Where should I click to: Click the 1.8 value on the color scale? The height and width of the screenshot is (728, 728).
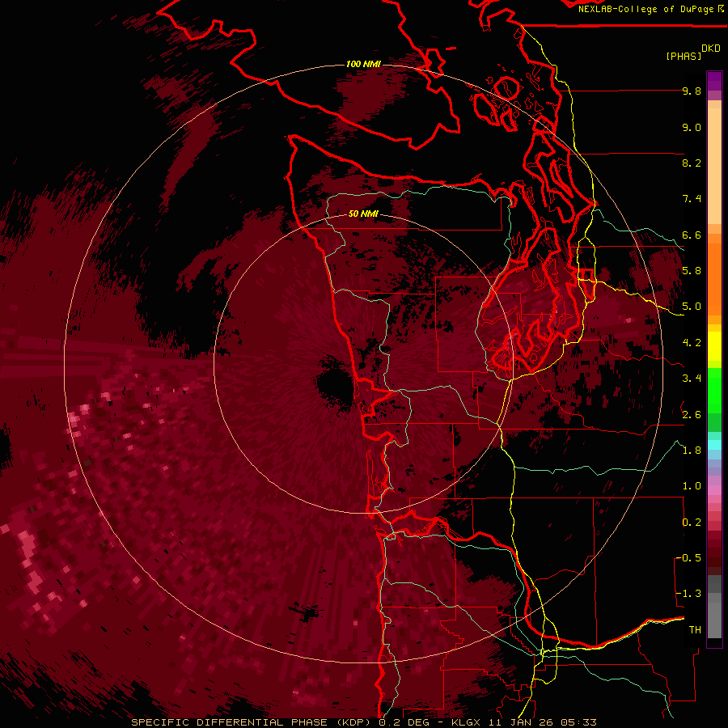point(692,451)
